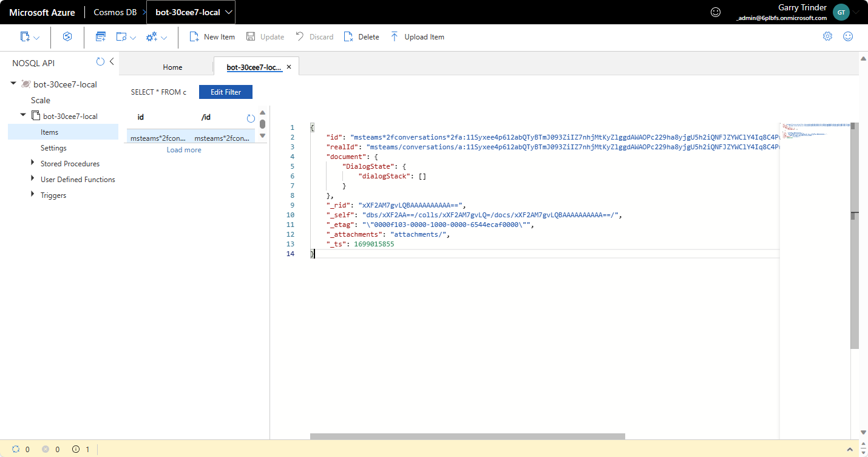Screen dimensions: 868x457
Task: Click the id column header
Action: (x=141, y=117)
